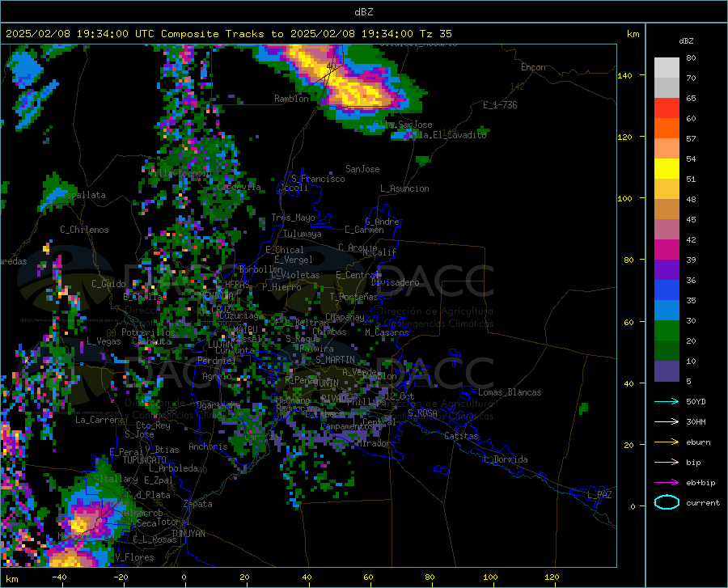Click the Uspallata label on map
Viewport: 728px width, 588px height.
tap(84, 196)
